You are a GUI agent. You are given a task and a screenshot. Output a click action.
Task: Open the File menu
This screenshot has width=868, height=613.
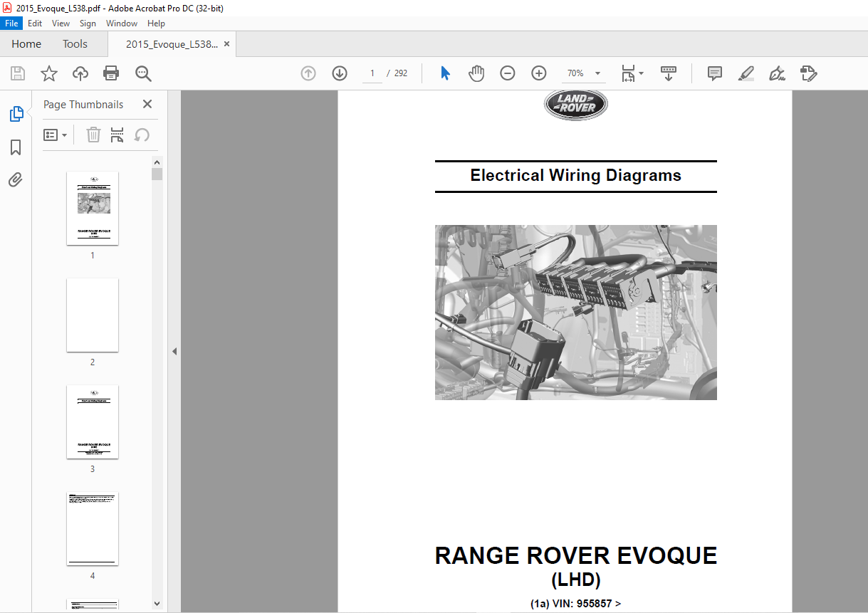[x=12, y=23]
